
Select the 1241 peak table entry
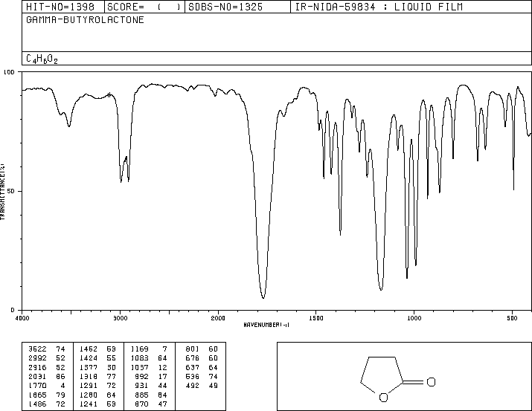(x=97, y=404)
